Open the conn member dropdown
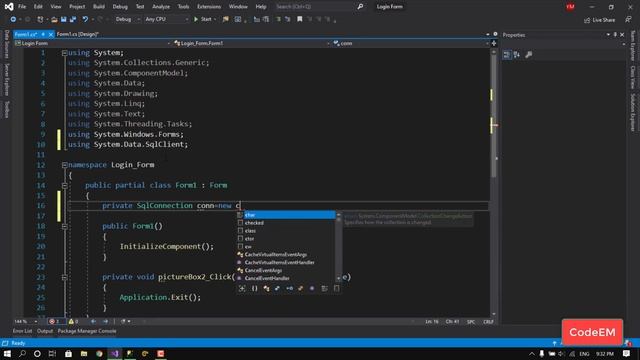This screenshot has width=640, height=360. tap(411, 43)
